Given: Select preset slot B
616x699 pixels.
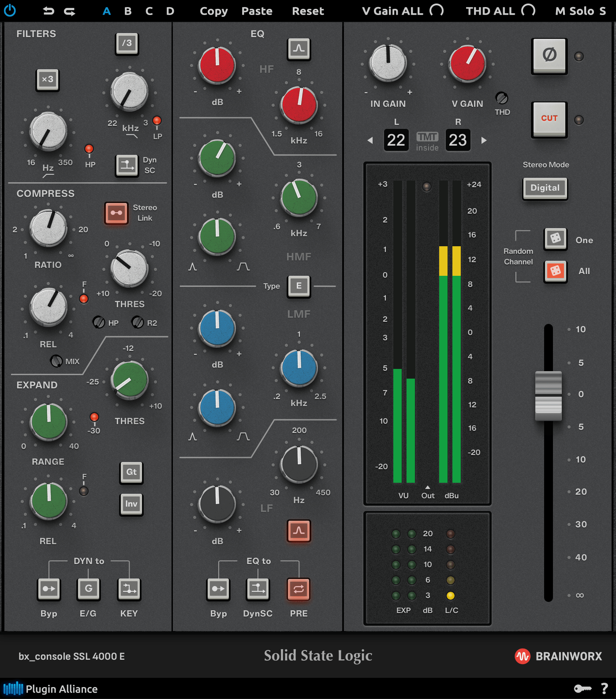Looking at the screenshot, I should click(128, 11).
